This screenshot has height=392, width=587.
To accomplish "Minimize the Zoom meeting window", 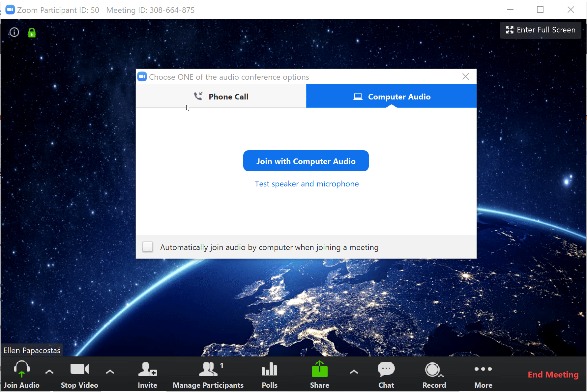I will pos(510,10).
